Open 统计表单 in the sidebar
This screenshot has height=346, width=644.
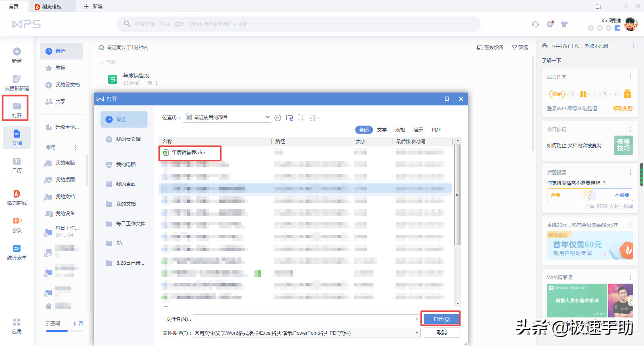pos(17,252)
